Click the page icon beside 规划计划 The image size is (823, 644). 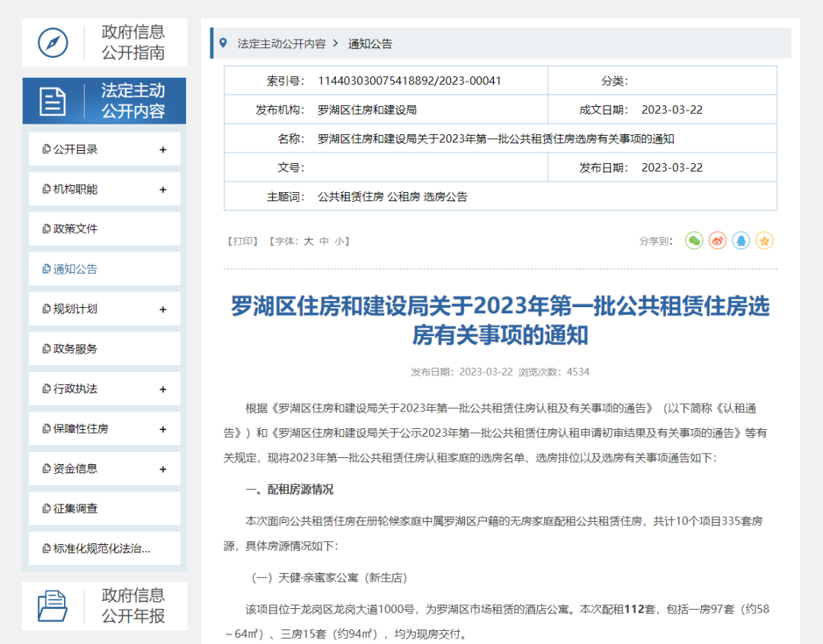pyautogui.click(x=46, y=309)
